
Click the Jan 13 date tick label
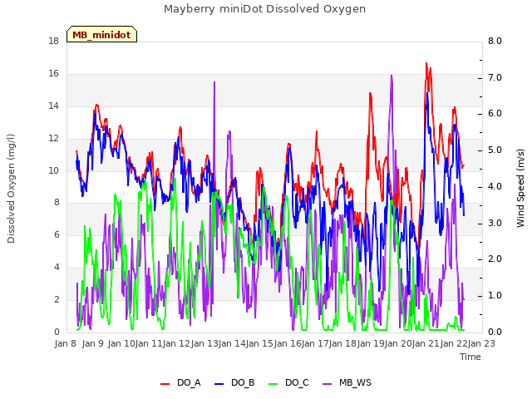point(204,343)
